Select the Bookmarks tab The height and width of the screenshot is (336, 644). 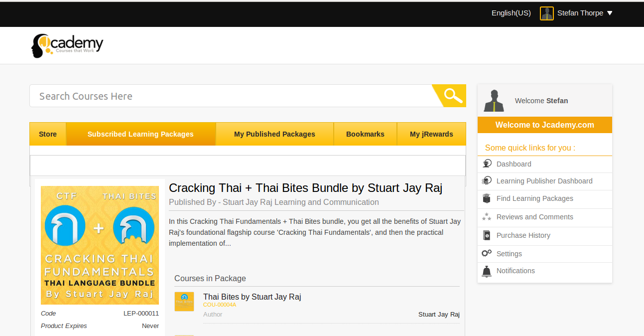(365, 134)
